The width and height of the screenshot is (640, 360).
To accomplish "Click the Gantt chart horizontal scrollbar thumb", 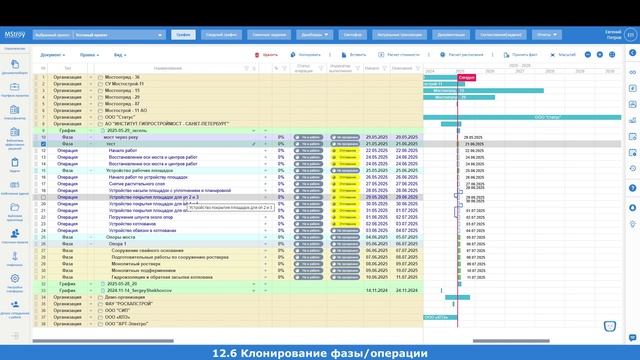I will pos(511,341).
